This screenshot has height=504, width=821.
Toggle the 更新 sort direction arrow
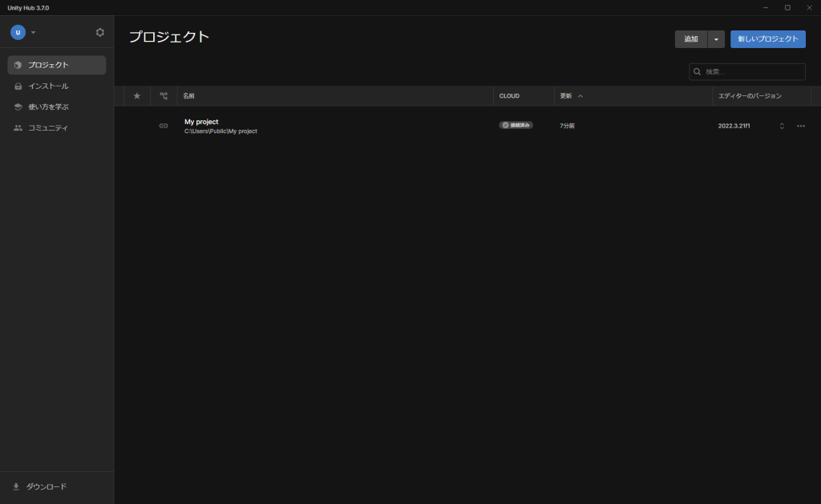pos(580,96)
